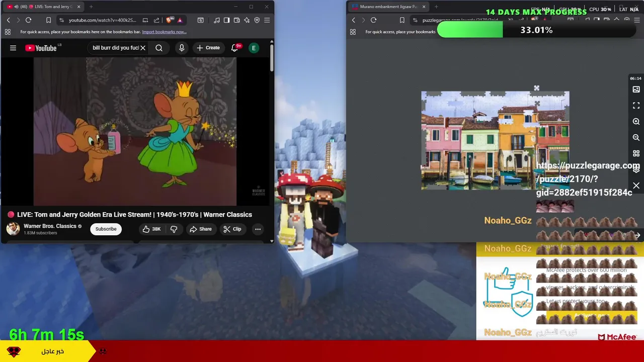Open a new tab in puzzle window
The height and width of the screenshot is (362, 644).
[x=436, y=7]
